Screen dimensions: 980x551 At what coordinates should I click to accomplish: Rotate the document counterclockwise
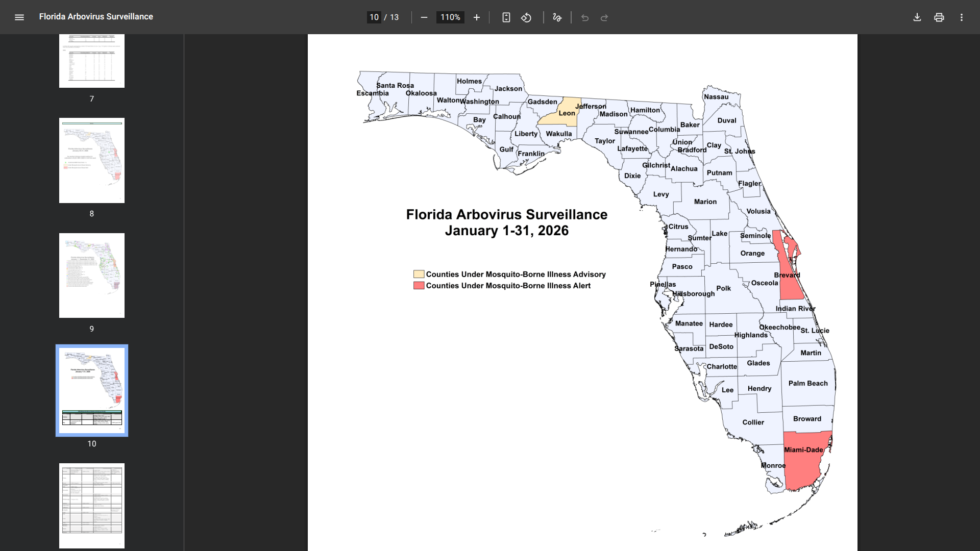526,17
